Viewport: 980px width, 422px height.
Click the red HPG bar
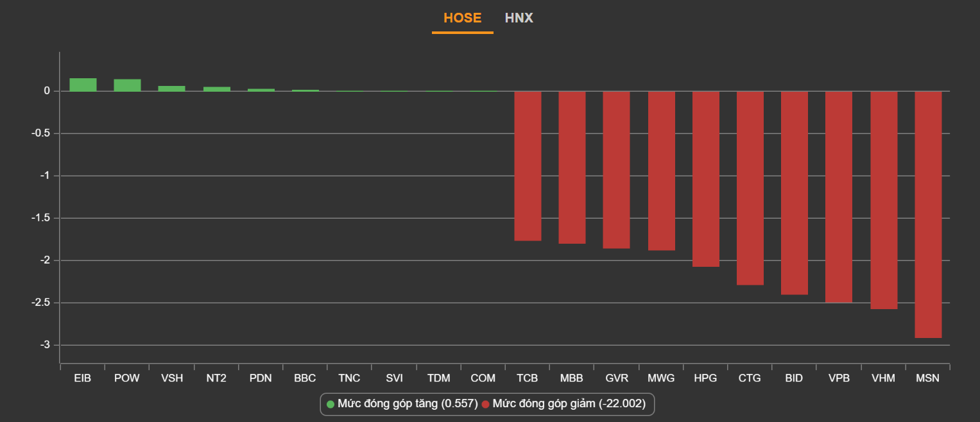tap(705, 178)
